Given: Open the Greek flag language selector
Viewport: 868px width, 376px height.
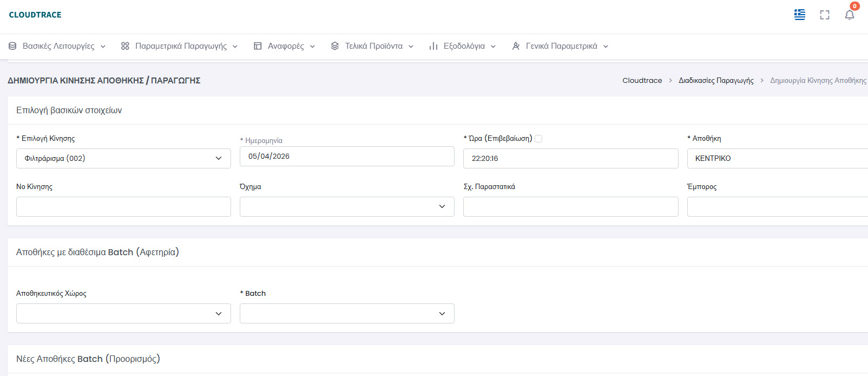Looking at the screenshot, I should (x=799, y=15).
